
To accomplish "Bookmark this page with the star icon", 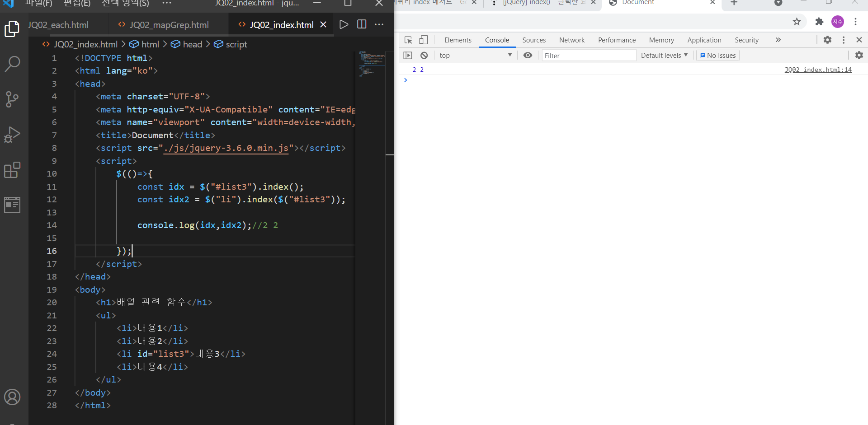I will pos(797,21).
